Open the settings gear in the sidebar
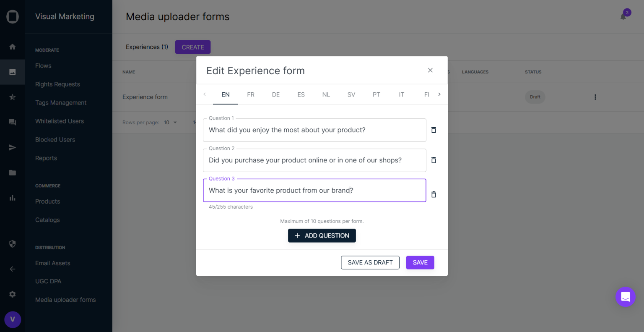 (x=13, y=294)
